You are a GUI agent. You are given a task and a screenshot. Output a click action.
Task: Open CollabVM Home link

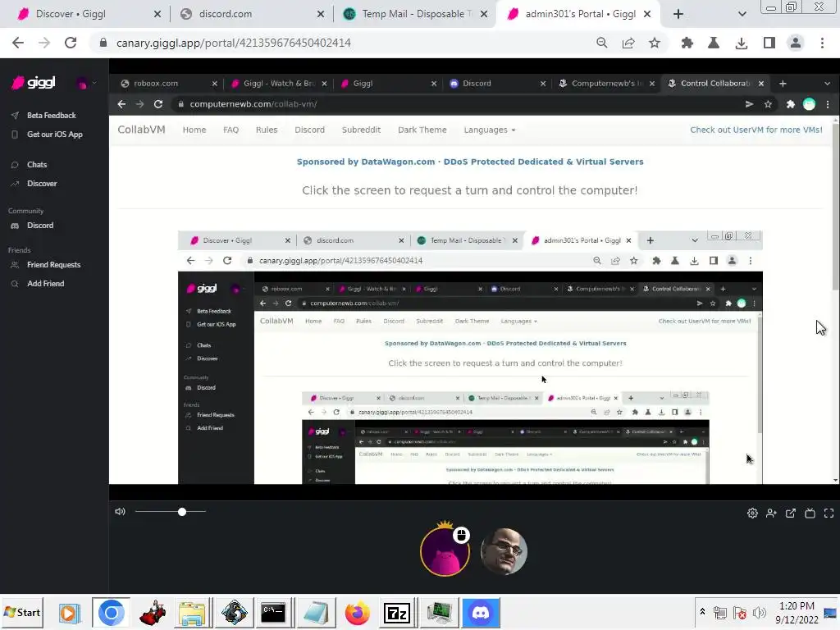pyautogui.click(x=194, y=130)
